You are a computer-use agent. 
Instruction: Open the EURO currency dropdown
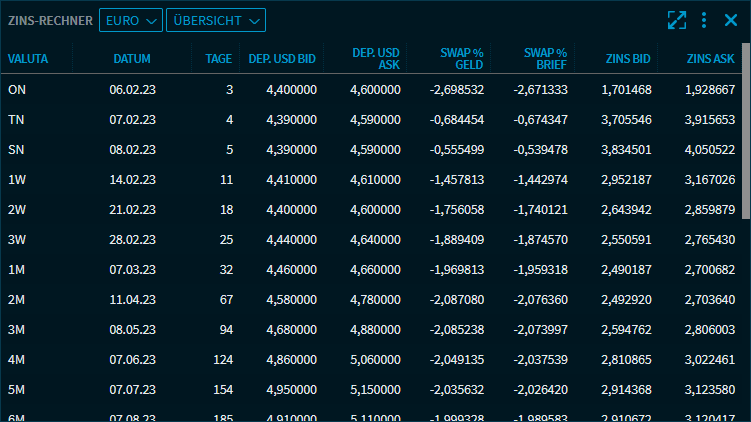tap(130, 20)
